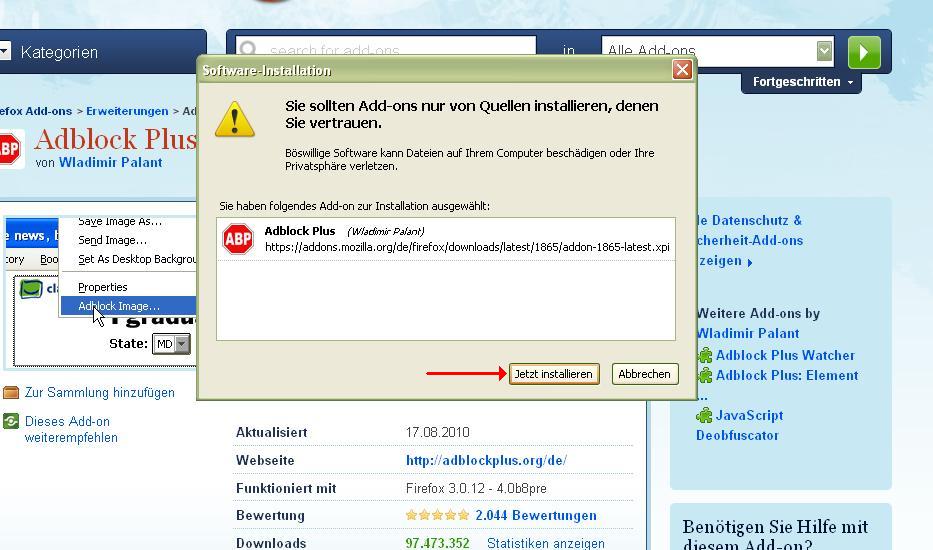Expand the Fortgeschritten options
Image resolution: width=933 pixels, height=550 pixels.
pos(801,82)
